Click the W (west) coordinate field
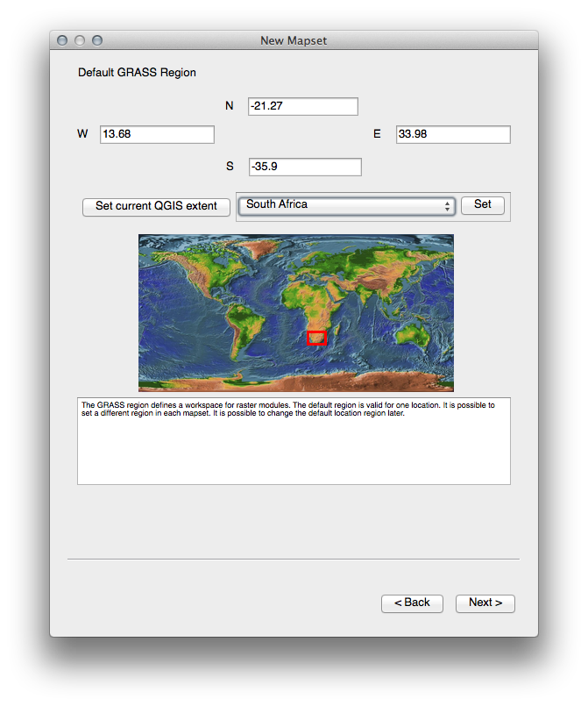This screenshot has height=706, width=588. click(157, 134)
